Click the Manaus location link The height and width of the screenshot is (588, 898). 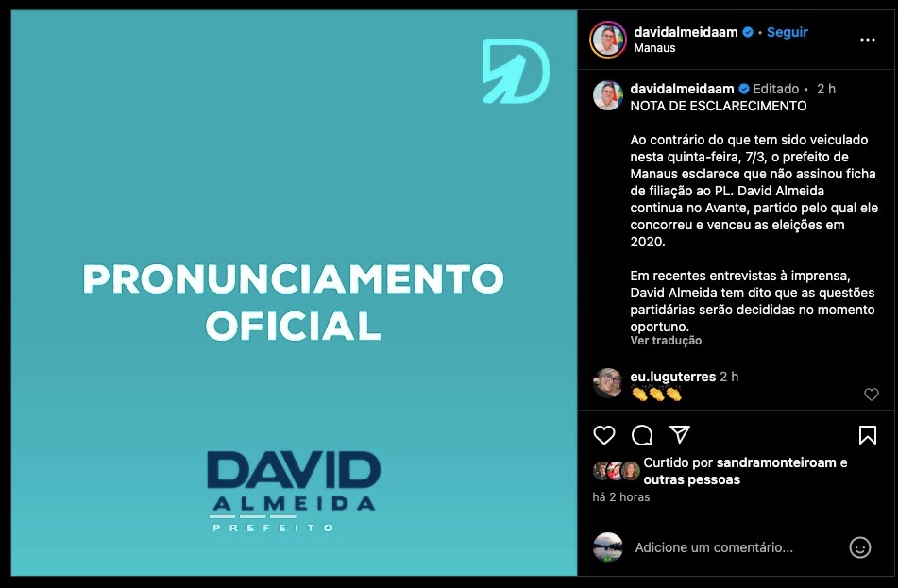coord(654,48)
